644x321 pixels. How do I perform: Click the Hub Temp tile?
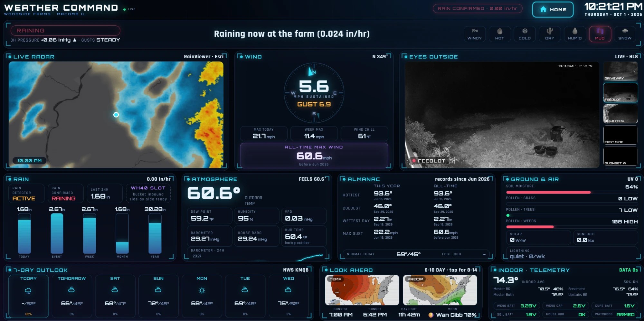[304, 236]
